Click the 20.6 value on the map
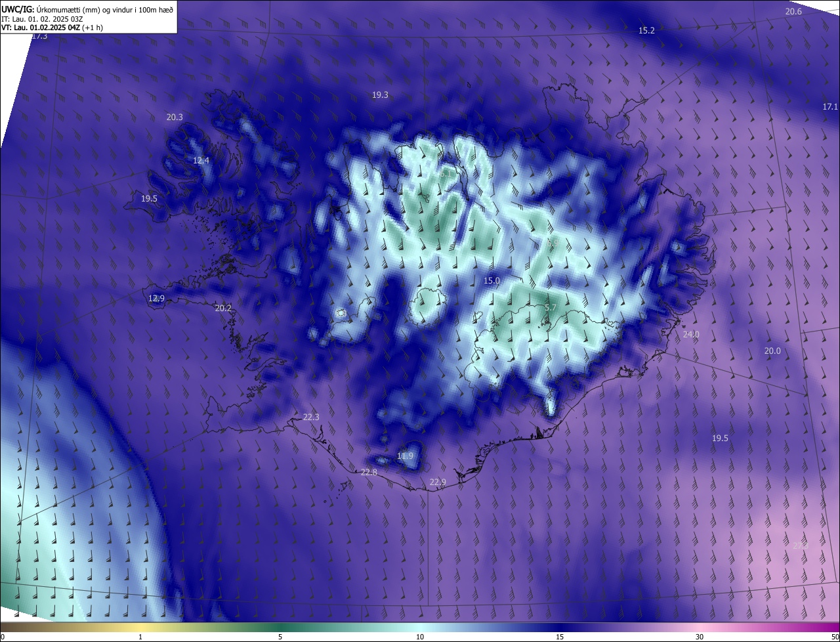 793,12
